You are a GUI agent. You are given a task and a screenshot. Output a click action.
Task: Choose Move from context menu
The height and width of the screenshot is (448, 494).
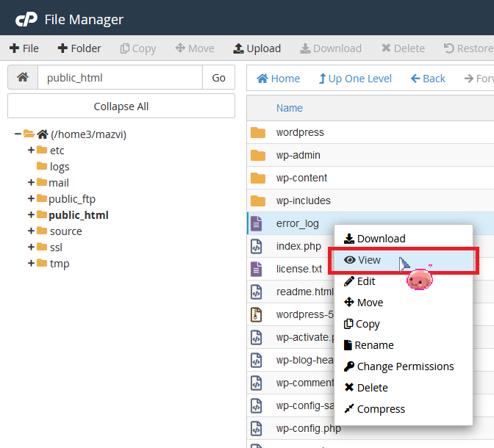[x=404, y=303]
